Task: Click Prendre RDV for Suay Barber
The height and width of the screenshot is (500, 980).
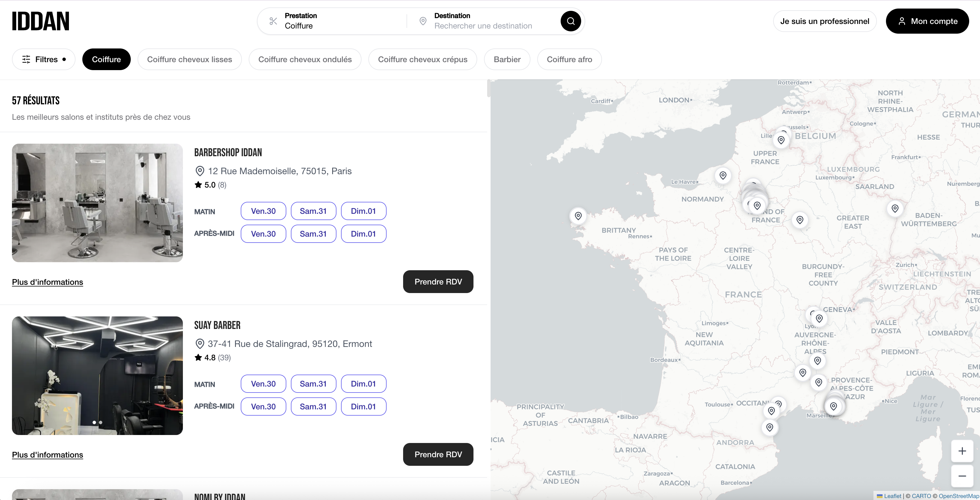Action: coord(438,454)
